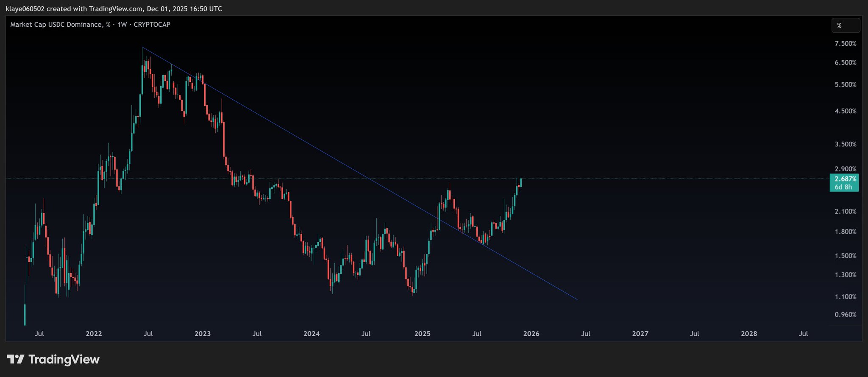Click the 2023 time axis label
Viewport: 868px width, 377px height.
tap(203, 334)
